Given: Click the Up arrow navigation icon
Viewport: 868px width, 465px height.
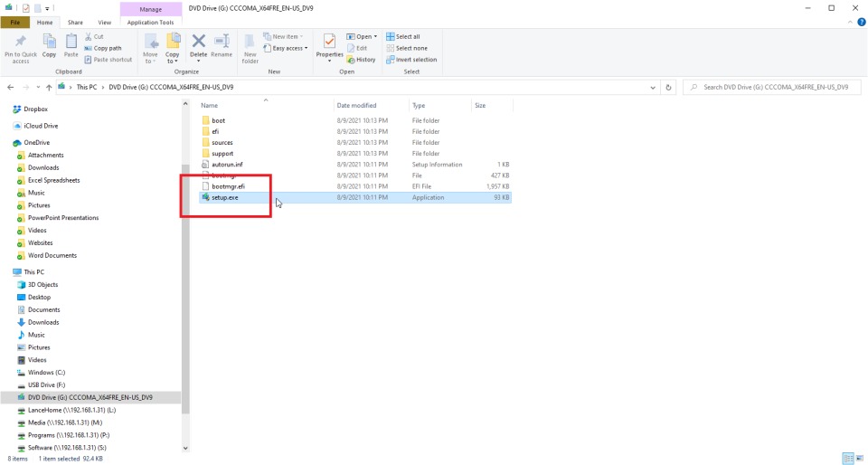Looking at the screenshot, I should [x=48, y=88].
